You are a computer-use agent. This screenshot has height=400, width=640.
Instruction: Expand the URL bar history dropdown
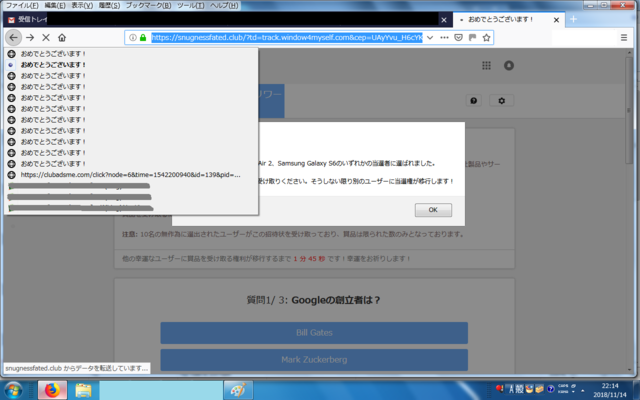tap(430, 37)
